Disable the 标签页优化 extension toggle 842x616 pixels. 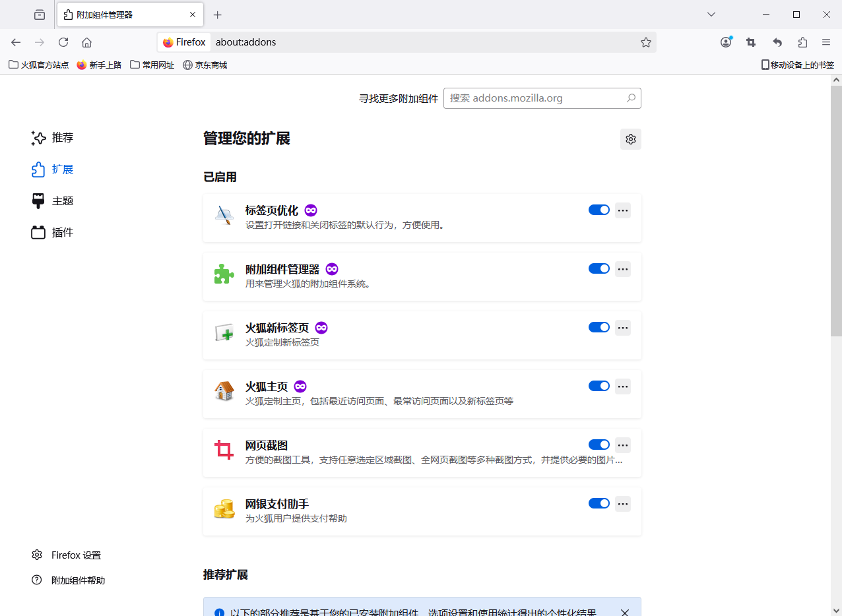pyautogui.click(x=599, y=210)
